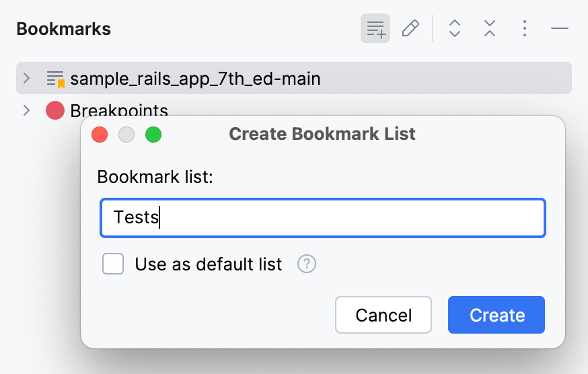
Task: Open the three-dot options menu
Action: click(x=525, y=29)
